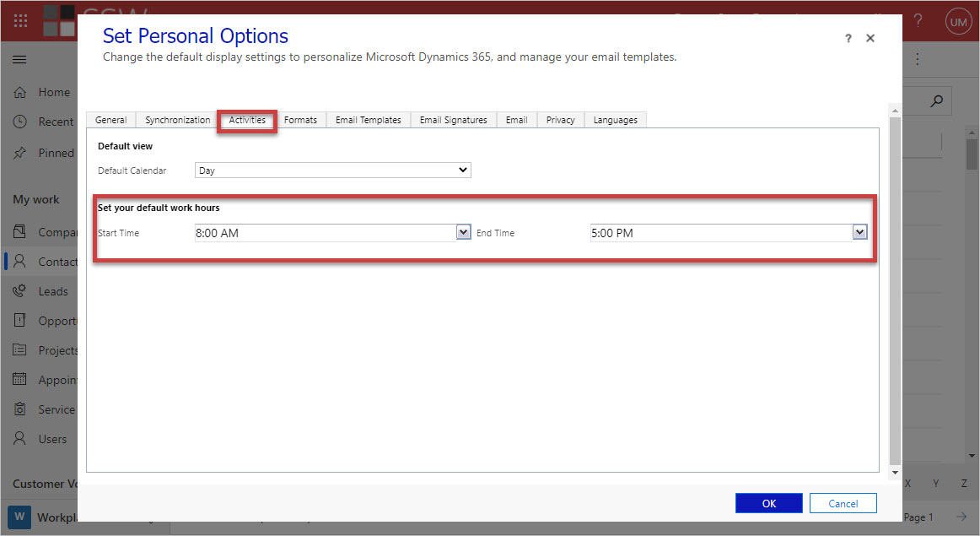The width and height of the screenshot is (980, 536).
Task: Open the Synchronization tab
Action: pyautogui.click(x=177, y=120)
